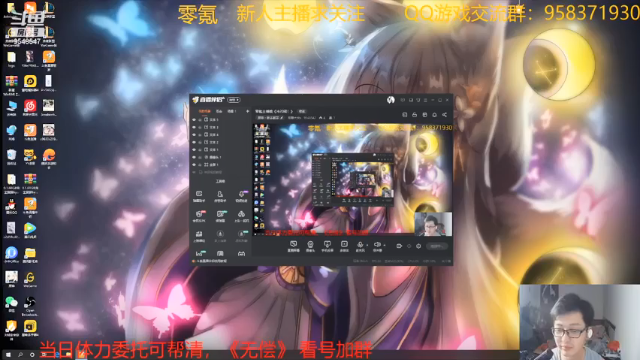Open dropdown pill beside 直播伴侣 logo
This screenshot has height=360, width=640.
coord(234,100)
